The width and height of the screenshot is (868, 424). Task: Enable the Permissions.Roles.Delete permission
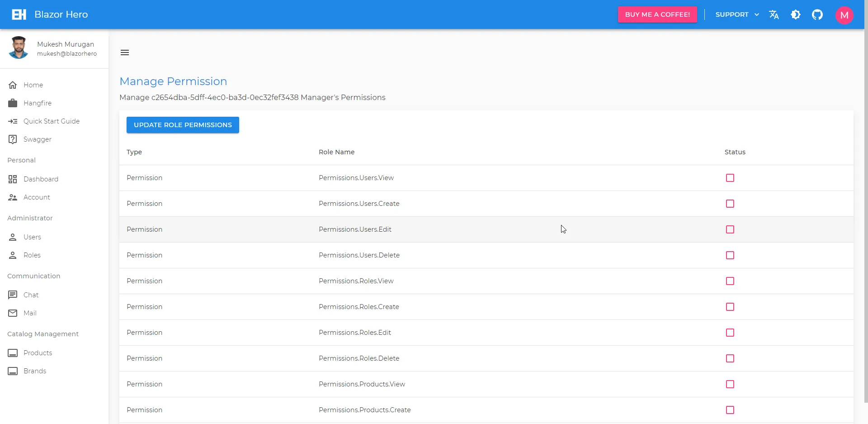(x=730, y=358)
